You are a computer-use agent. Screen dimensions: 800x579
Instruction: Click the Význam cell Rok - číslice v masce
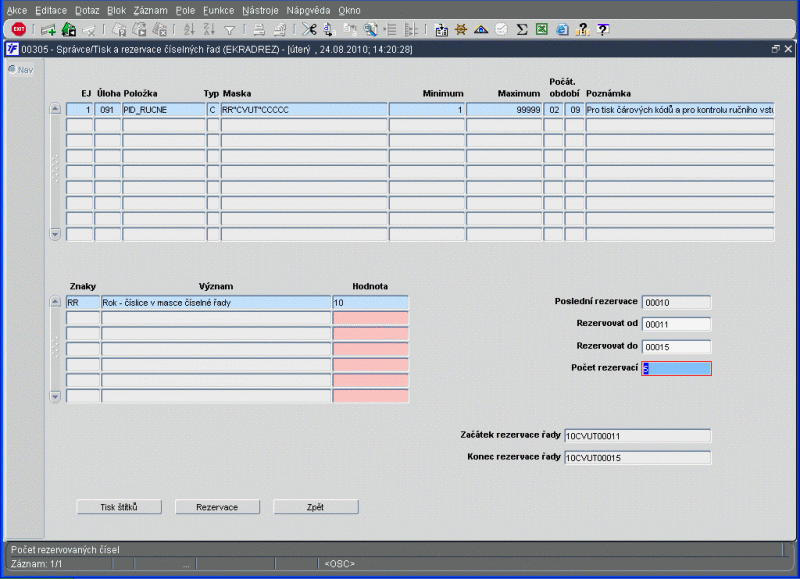click(x=216, y=303)
